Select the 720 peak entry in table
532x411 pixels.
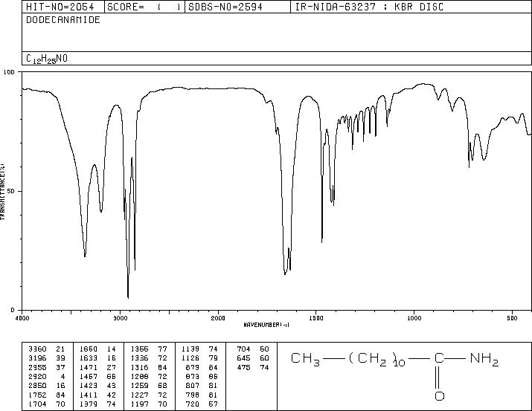click(201, 404)
